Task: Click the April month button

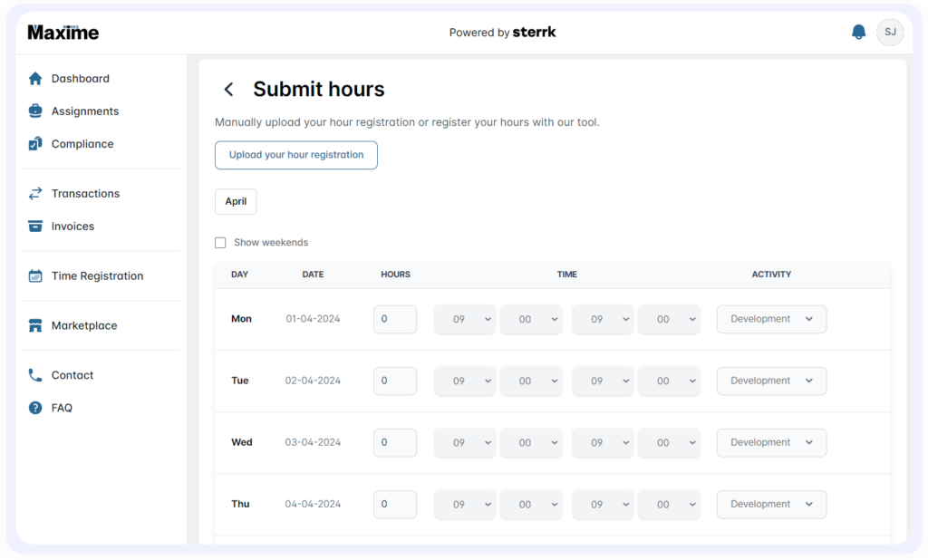Action: 236,201
